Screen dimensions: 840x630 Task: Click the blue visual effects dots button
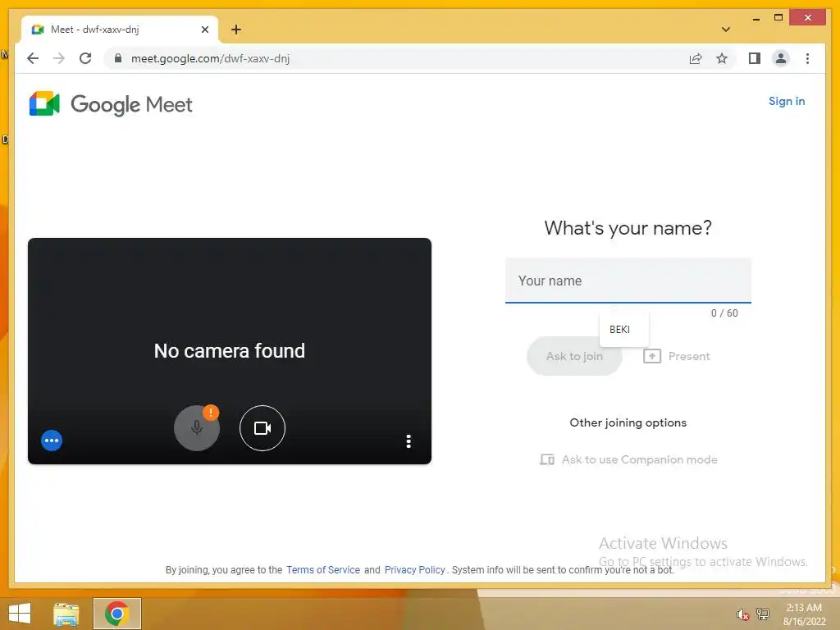point(52,441)
